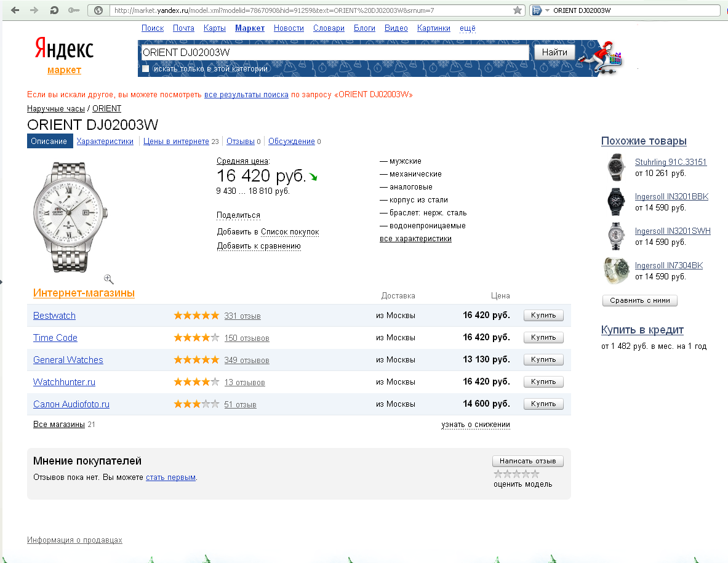Open the Картинки service link
728x563 pixels.
coord(434,28)
